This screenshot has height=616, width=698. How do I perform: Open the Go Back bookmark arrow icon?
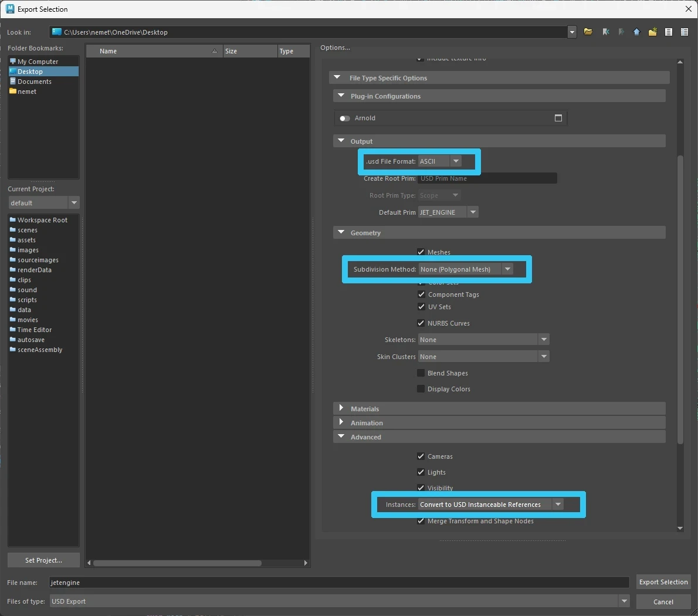[x=606, y=32]
